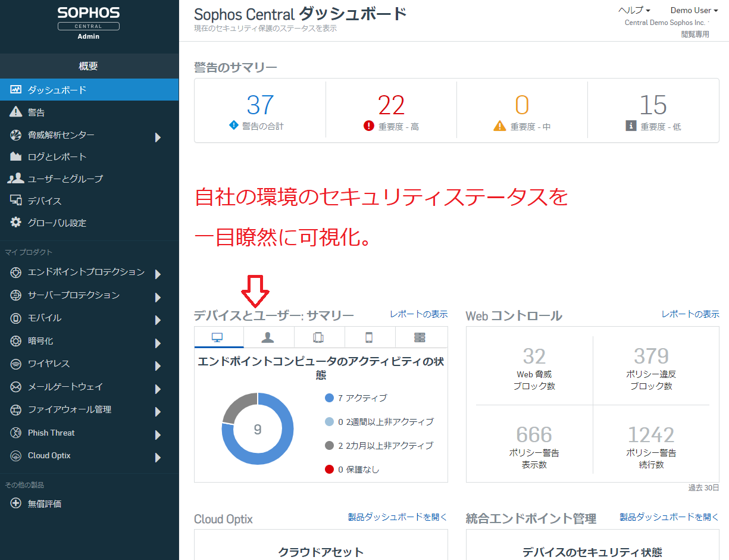This screenshot has height=560, width=729.
Task: Expand the サーバープロテクション arrow
Action: 158,298
